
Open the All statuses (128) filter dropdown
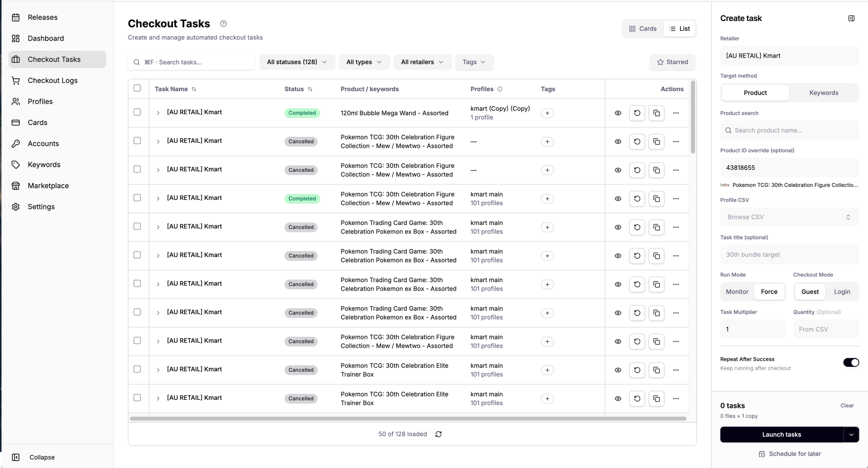(297, 62)
